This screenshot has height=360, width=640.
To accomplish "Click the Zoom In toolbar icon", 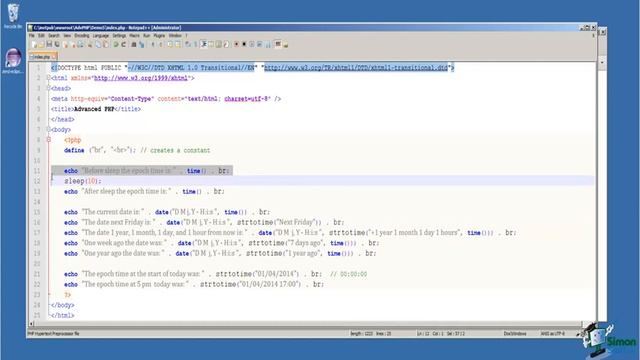I will pos(153,44).
